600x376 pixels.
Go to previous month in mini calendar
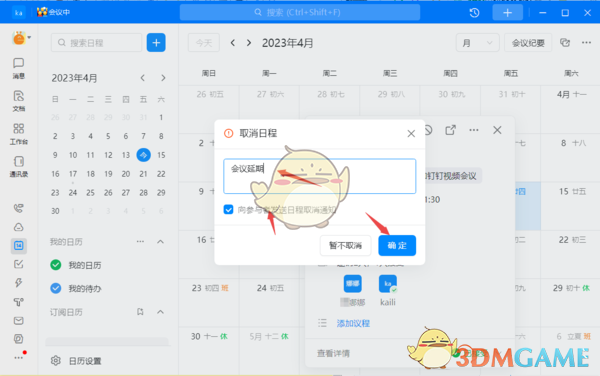click(143, 78)
